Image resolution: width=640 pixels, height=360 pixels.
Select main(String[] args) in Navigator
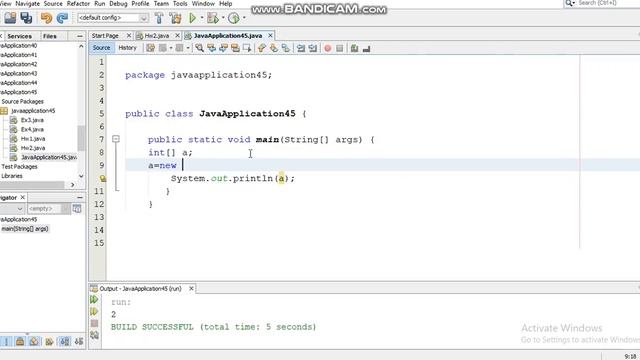tap(25, 229)
